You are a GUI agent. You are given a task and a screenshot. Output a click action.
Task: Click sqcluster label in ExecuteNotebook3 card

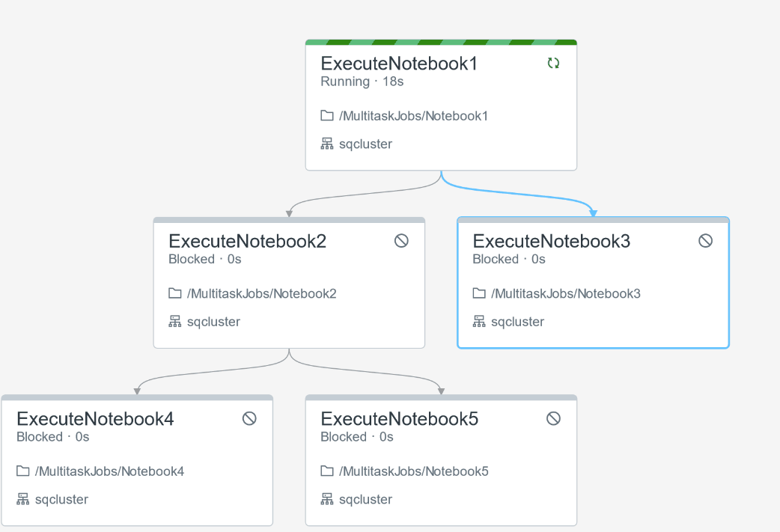517,322
